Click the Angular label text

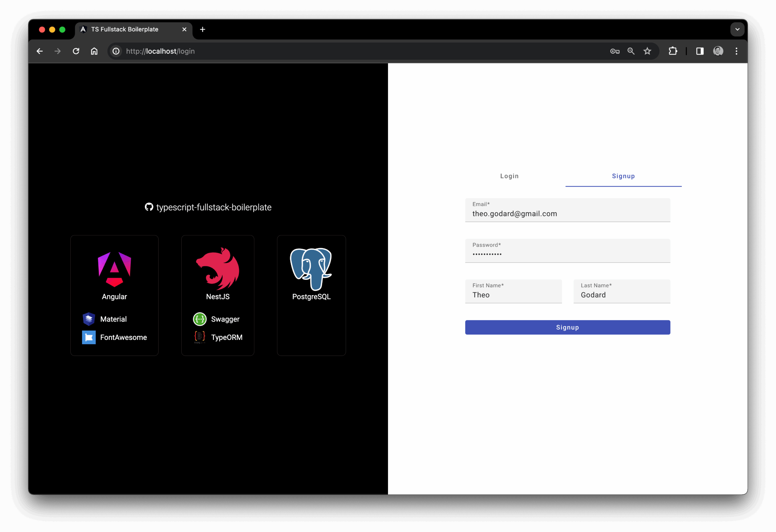point(115,296)
